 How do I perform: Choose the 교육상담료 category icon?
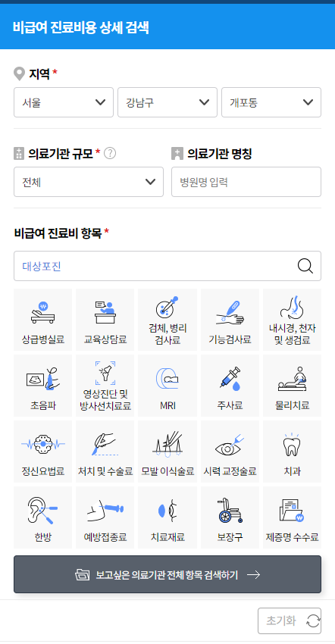(105, 320)
